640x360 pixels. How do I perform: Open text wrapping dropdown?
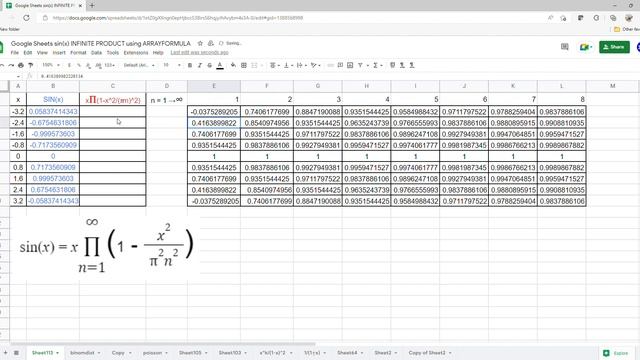tap(301, 65)
